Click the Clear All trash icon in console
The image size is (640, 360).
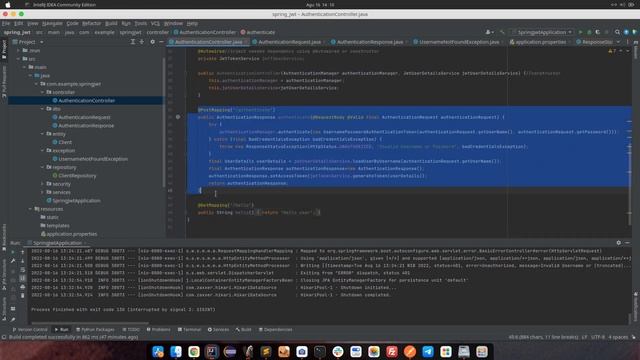(x=22, y=296)
